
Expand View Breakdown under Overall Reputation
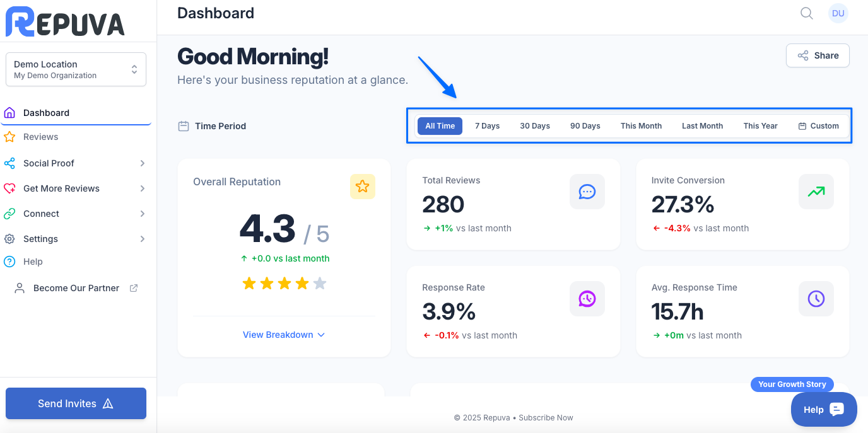(284, 335)
